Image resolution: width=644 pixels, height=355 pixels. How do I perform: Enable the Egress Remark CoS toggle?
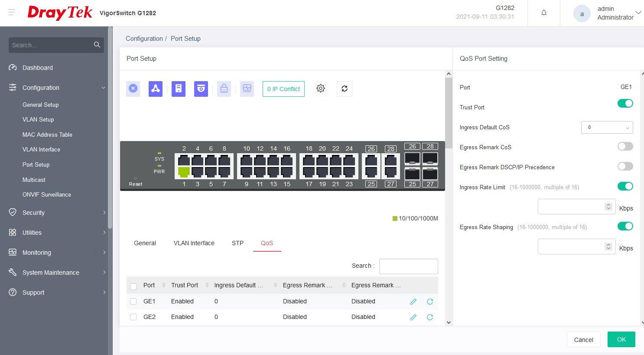tap(625, 147)
